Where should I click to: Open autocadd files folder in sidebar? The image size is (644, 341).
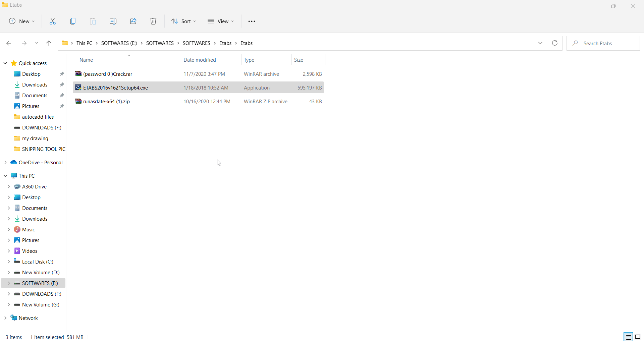(x=38, y=117)
